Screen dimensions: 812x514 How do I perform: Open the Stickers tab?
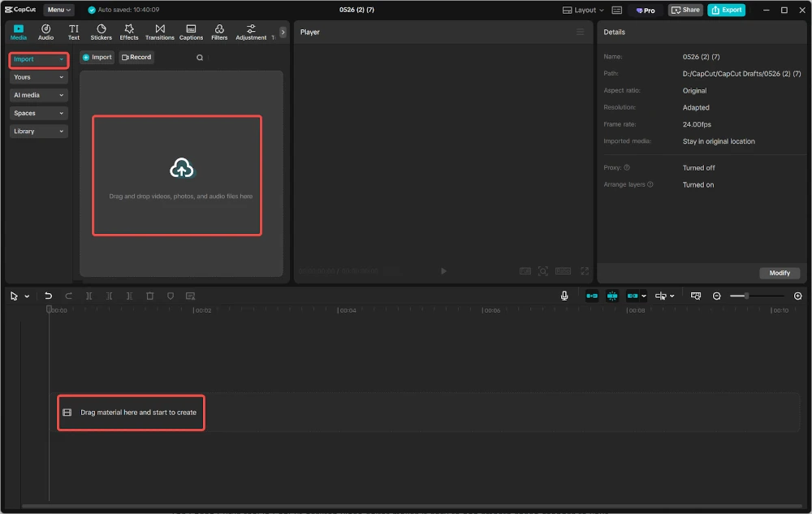(x=101, y=32)
